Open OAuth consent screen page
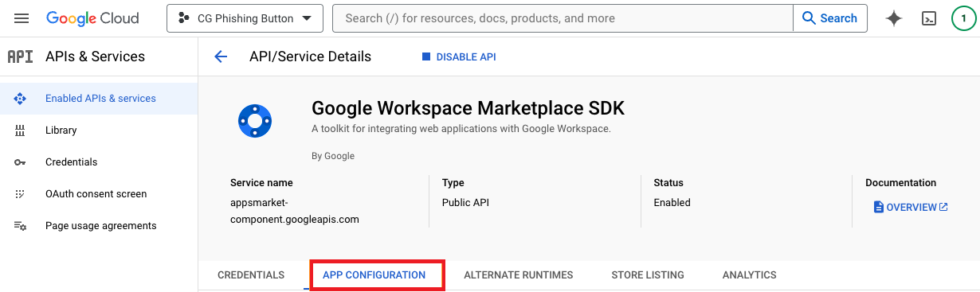The height and width of the screenshot is (292, 980). pyautogui.click(x=99, y=194)
